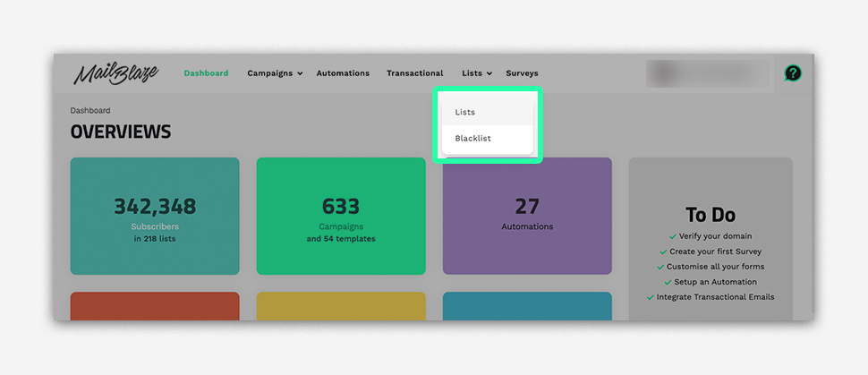Open the 342,348 Subscribers overview card
The width and height of the screenshot is (868, 375).
155,216
